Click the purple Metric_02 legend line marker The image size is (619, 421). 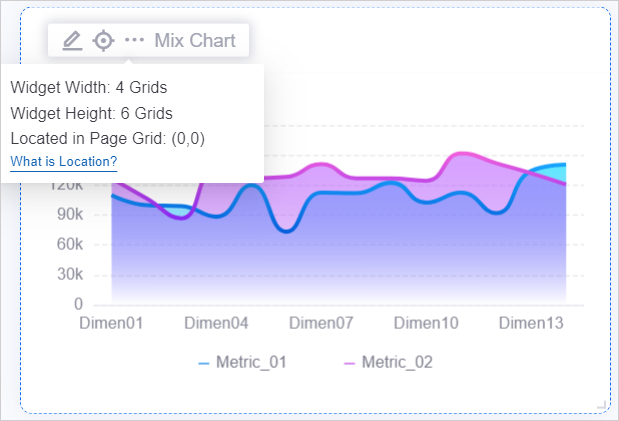click(x=349, y=363)
